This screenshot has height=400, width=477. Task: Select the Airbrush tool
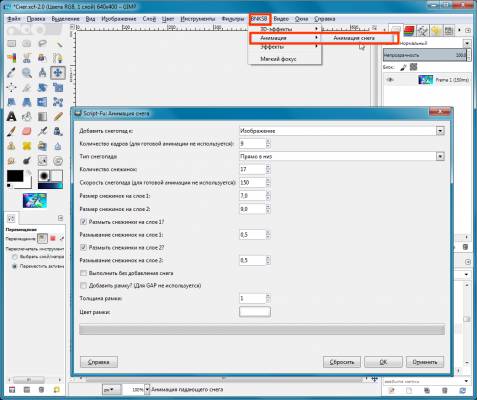point(42,131)
